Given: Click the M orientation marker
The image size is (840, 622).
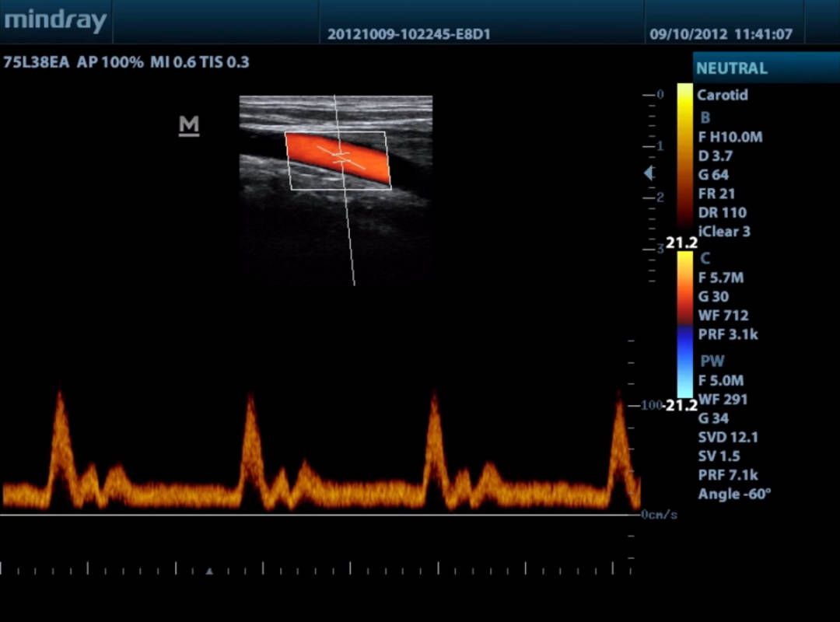Looking at the screenshot, I should pos(189,125).
